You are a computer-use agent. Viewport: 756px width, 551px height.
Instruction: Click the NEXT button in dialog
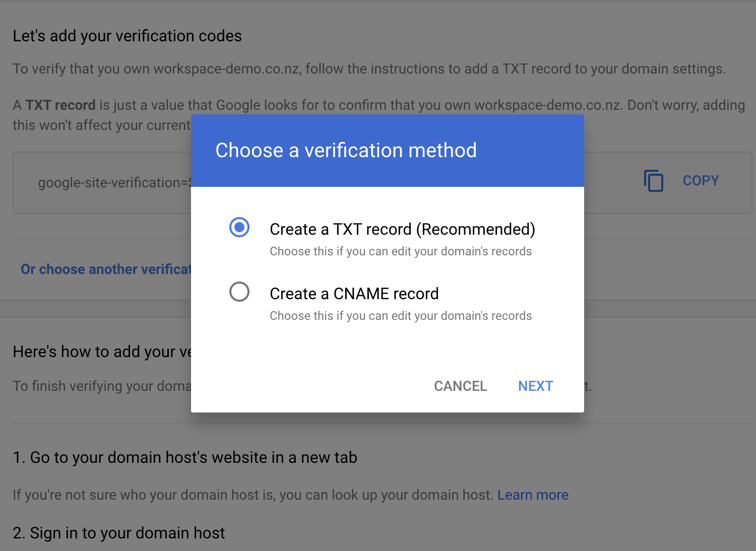pyautogui.click(x=535, y=386)
